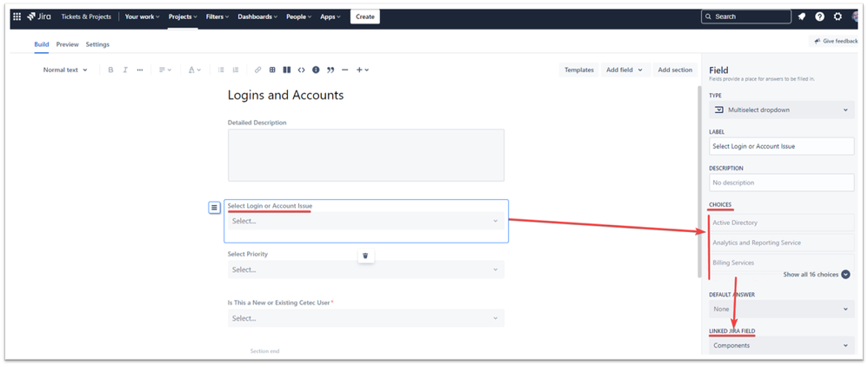The image size is (868, 366).
Task: Open the Dashboards menu
Action: pos(258,17)
